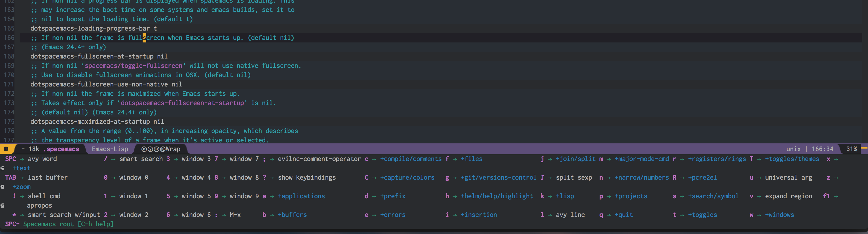868x234 pixels.
Task: Click the 'show keybindings' entry
Action: [x=307, y=177]
